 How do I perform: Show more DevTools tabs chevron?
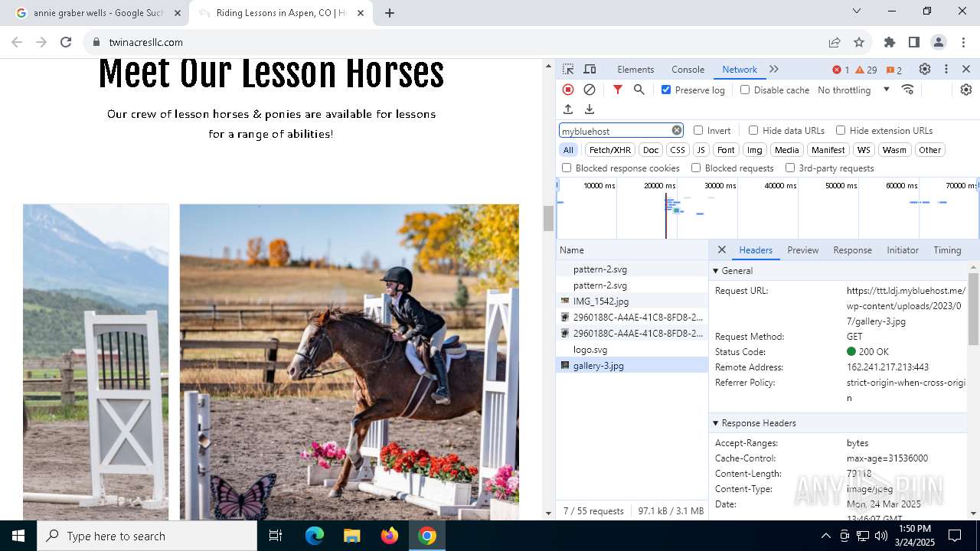(x=774, y=69)
